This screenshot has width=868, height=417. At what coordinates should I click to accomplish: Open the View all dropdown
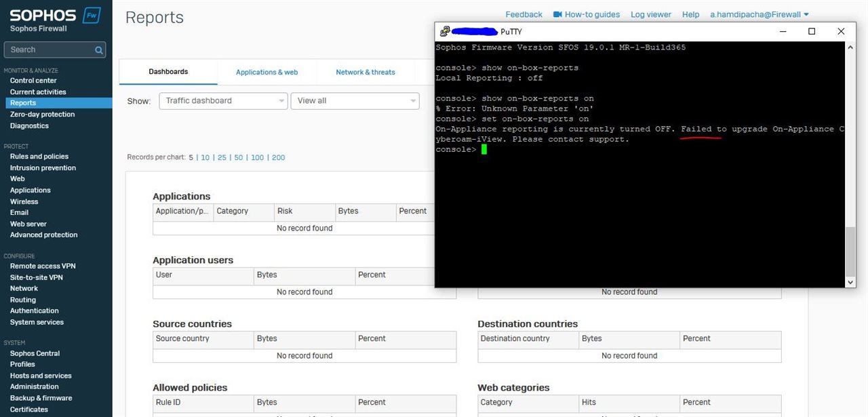point(355,100)
